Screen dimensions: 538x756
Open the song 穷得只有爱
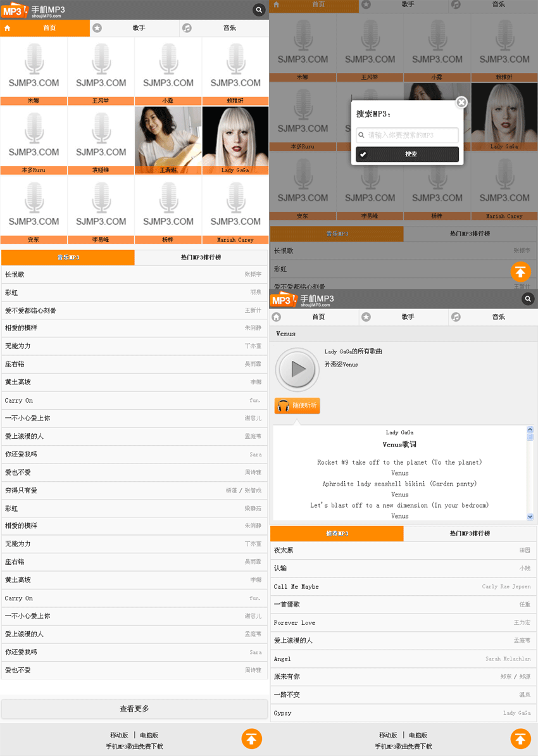(x=134, y=490)
